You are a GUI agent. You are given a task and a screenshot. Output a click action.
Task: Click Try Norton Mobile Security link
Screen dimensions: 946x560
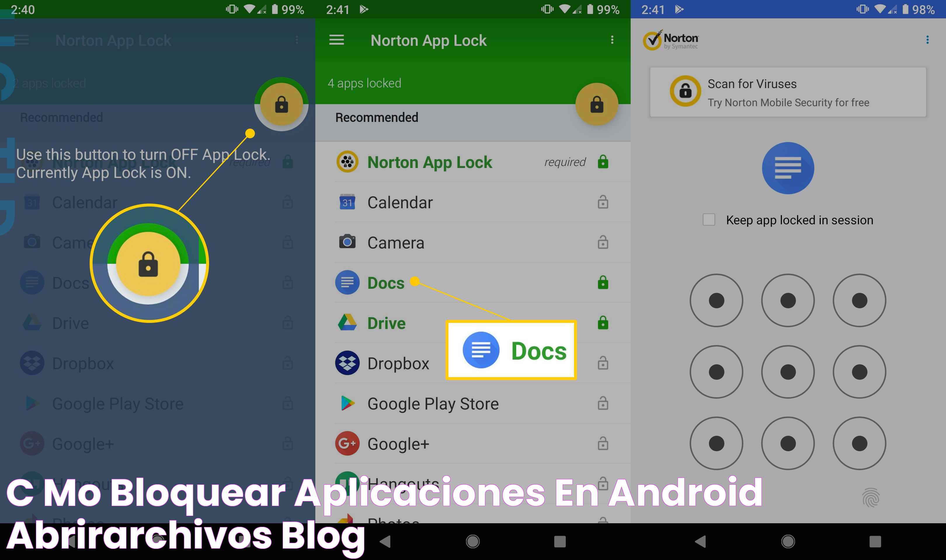point(799,102)
